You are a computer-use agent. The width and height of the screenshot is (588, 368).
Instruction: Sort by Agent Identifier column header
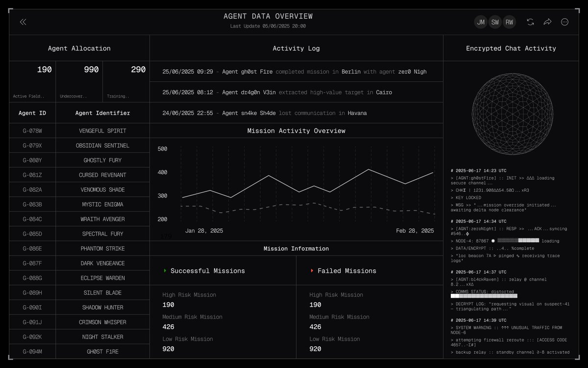[x=102, y=113]
